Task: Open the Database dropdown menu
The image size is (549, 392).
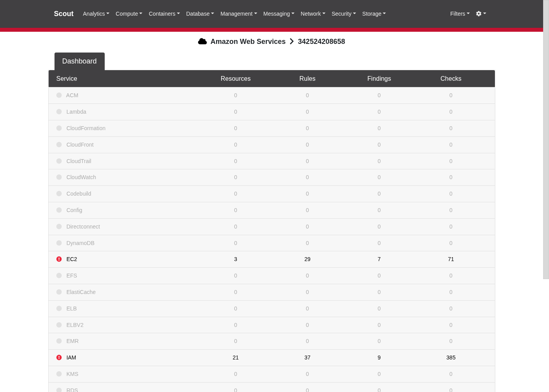Action: coord(200,14)
